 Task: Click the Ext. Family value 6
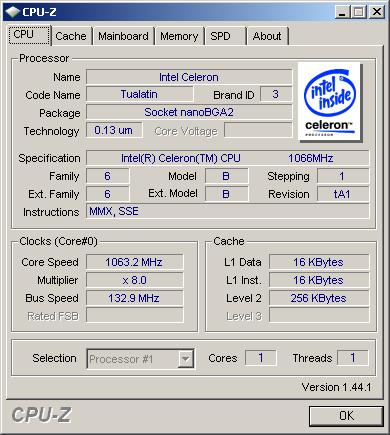107,194
